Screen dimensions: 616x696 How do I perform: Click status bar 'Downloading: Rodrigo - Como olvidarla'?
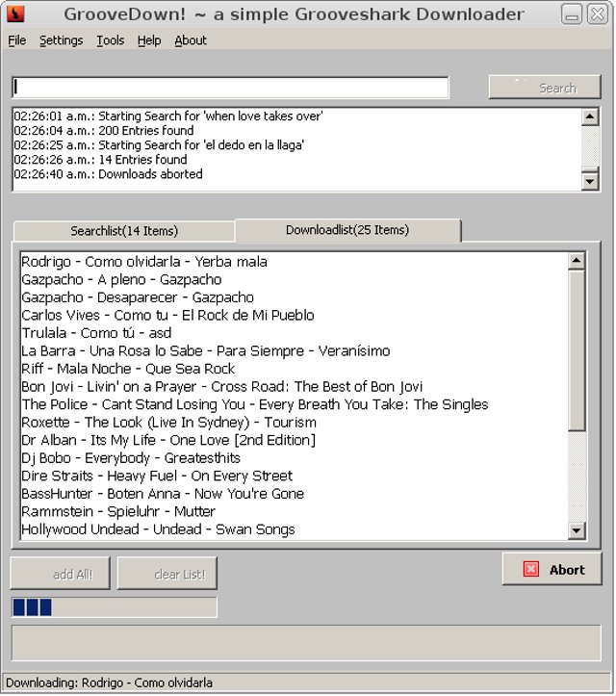point(109,683)
